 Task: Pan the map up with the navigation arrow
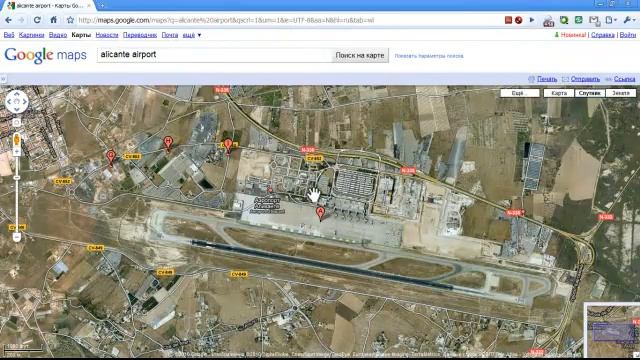coord(17,95)
